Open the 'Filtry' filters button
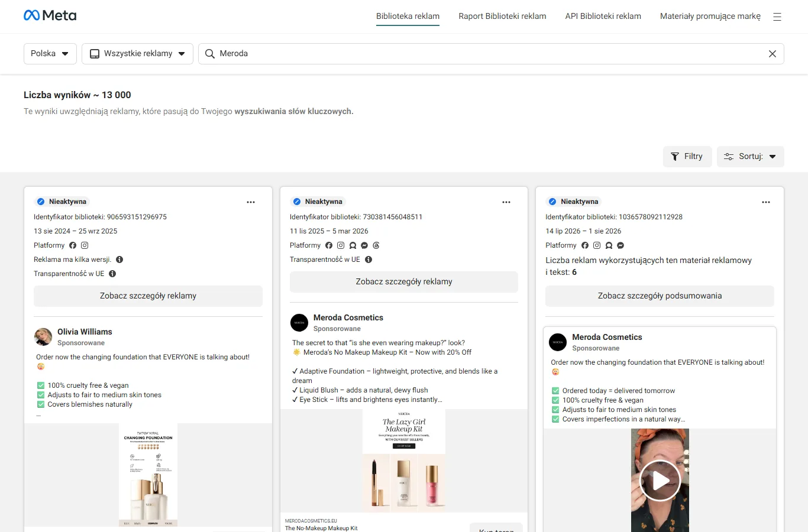 687,157
